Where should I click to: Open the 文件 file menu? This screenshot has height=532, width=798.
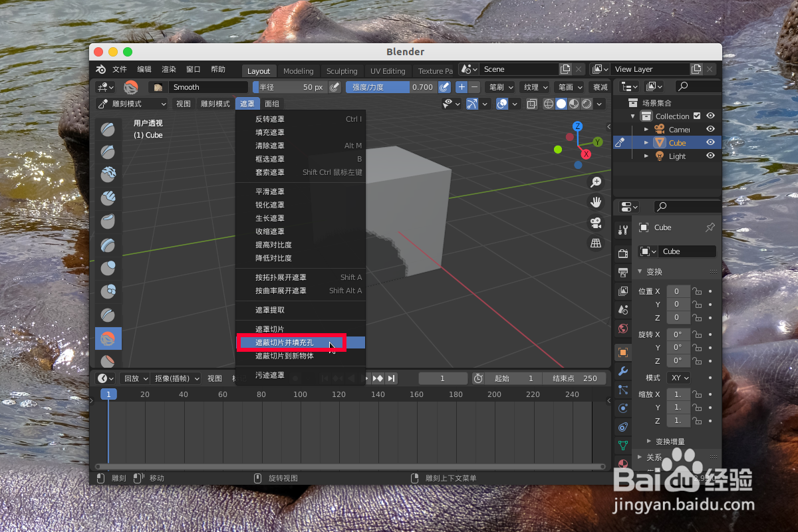[120, 69]
